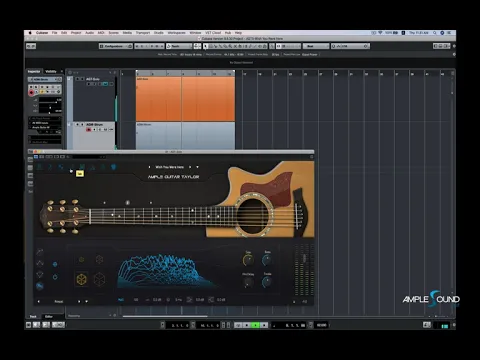This screenshot has height=360, width=480.
Task: Click the macOS notification center icon
Action: [x=449, y=33]
